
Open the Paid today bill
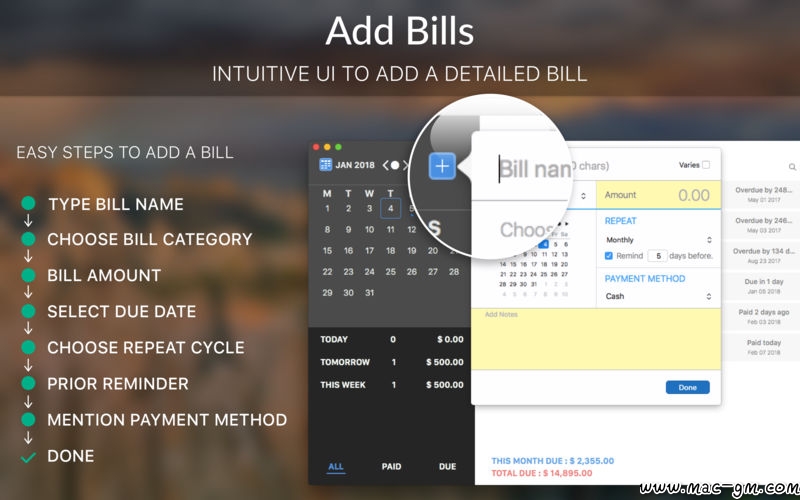click(763, 347)
